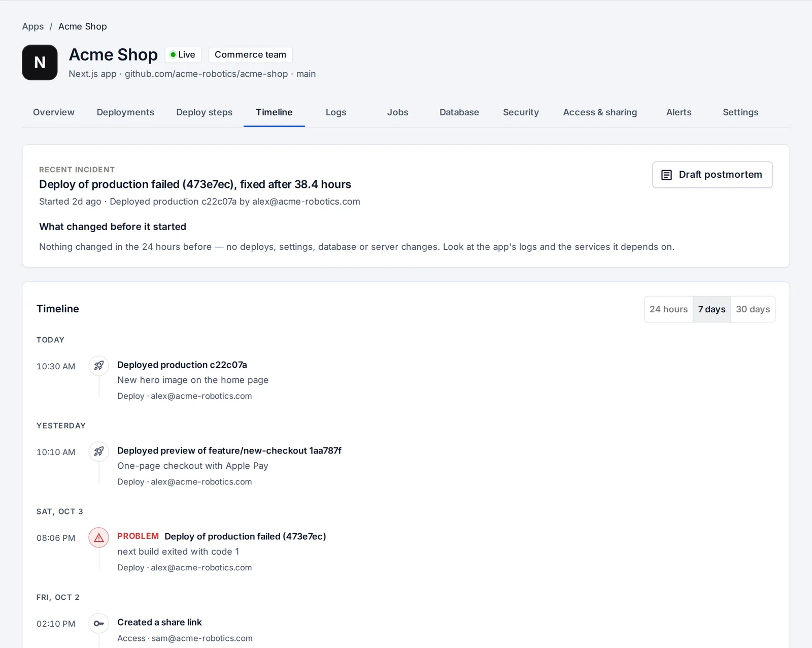Open the Logs tab
Screen dimensions: 812x648
pos(336,112)
